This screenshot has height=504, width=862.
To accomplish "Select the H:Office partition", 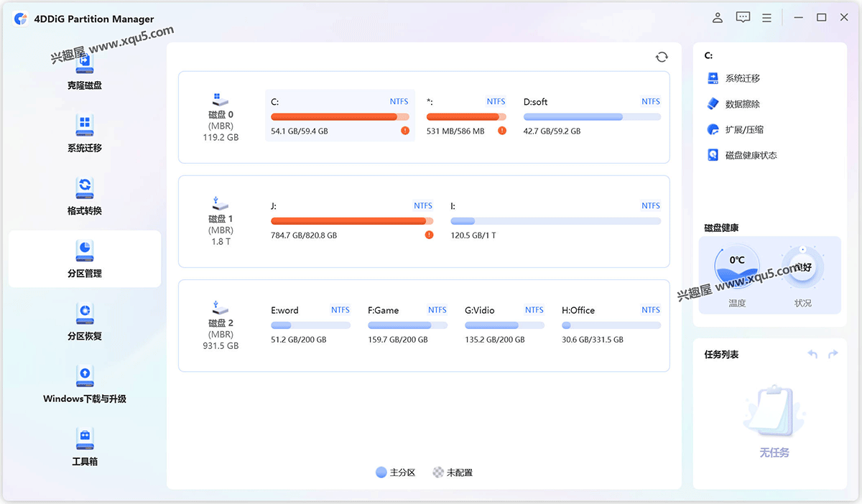I will click(x=611, y=324).
